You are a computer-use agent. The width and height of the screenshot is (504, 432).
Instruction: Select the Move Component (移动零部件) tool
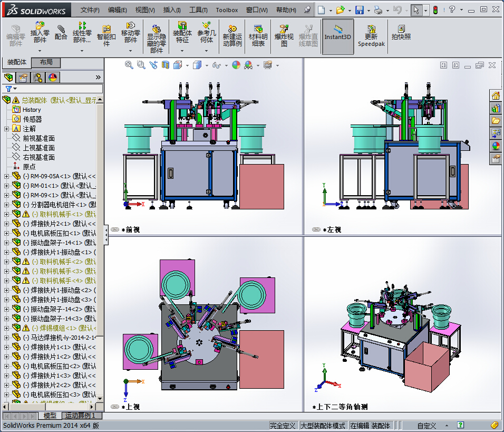pos(131,32)
